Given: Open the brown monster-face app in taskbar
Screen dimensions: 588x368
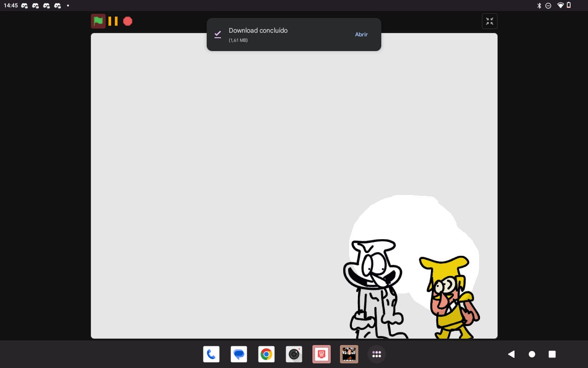Looking at the screenshot, I should pyautogui.click(x=349, y=354).
